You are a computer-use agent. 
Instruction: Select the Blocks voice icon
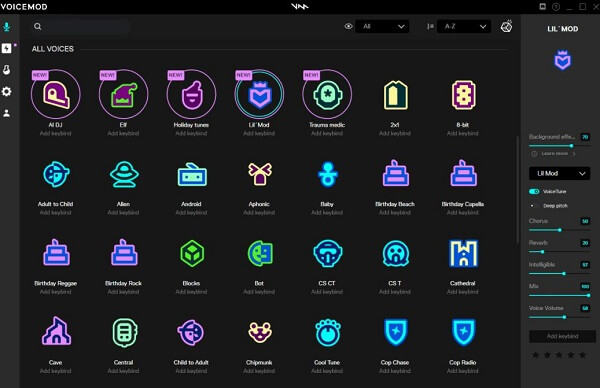(x=192, y=253)
